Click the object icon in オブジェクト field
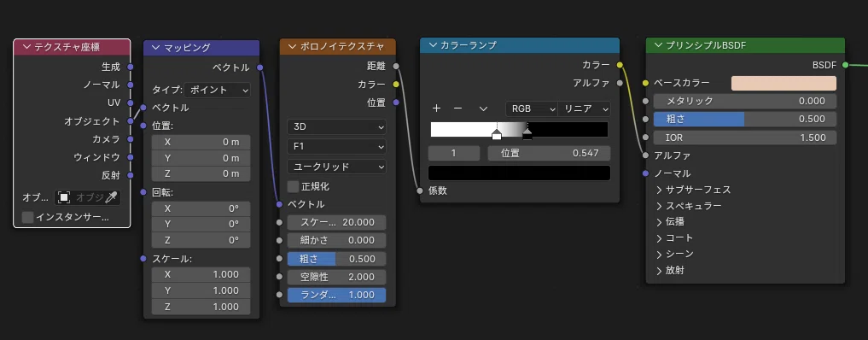The image size is (868, 340). point(64,197)
